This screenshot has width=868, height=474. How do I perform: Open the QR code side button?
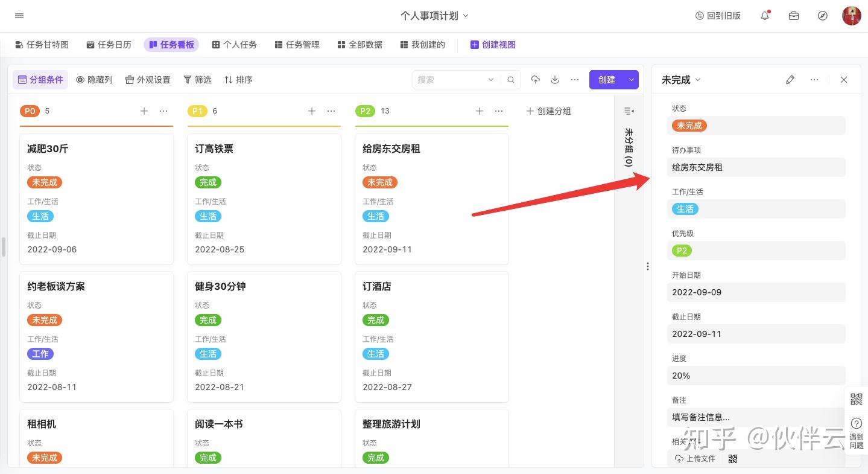click(x=856, y=399)
